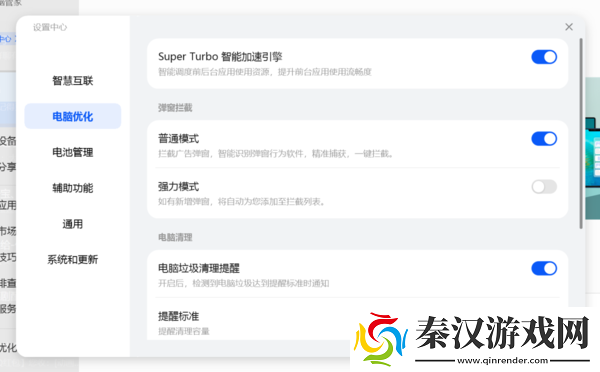Click the Super Turbo 智能加速引擎 title
The image size is (600, 372).
click(220, 57)
